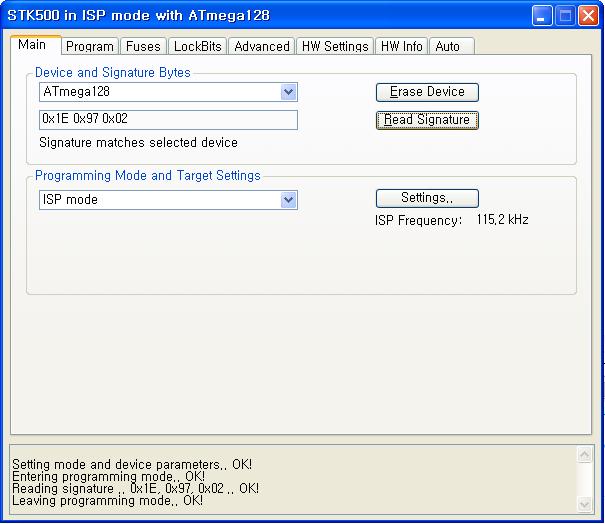The height and width of the screenshot is (524, 605).
Task: Click the Erase Device button
Action: [x=427, y=92]
